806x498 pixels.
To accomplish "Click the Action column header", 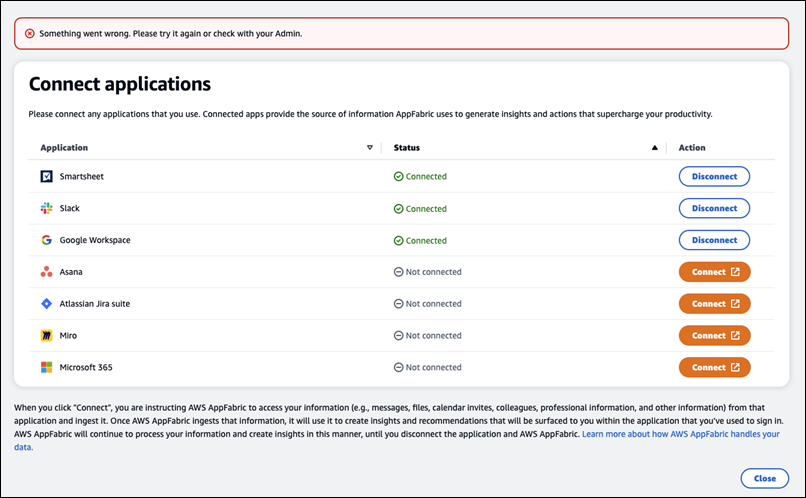I will point(692,148).
